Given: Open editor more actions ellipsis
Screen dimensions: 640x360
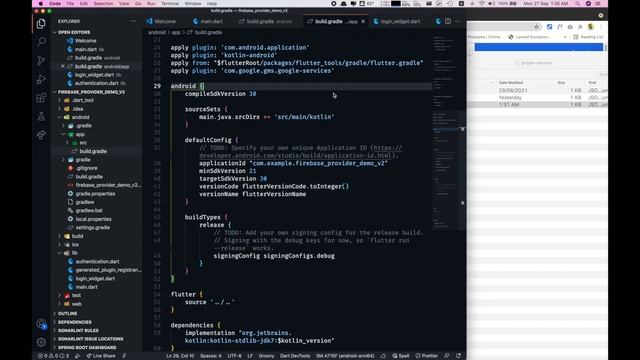Looking at the screenshot, I should click(x=458, y=21).
